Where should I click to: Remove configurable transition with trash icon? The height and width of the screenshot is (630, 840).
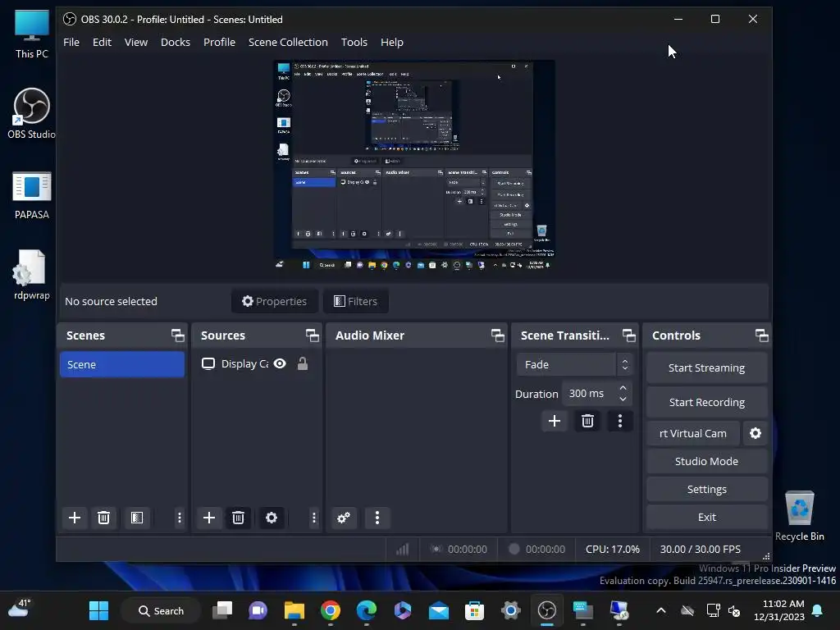tap(587, 421)
